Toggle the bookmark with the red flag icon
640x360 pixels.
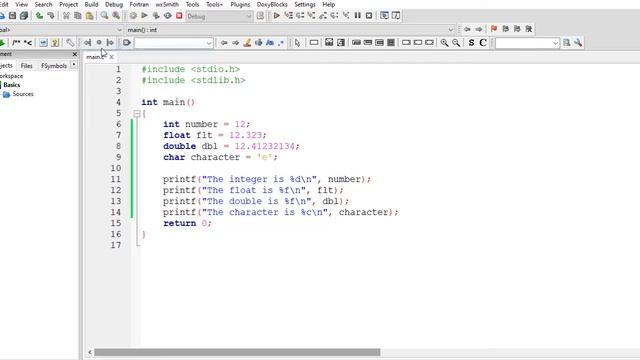(x=494, y=29)
